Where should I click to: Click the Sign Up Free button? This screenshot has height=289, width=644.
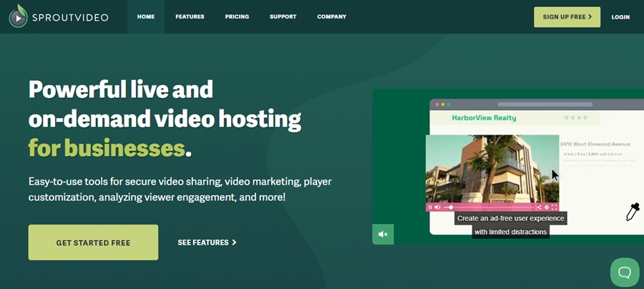pyautogui.click(x=567, y=17)
